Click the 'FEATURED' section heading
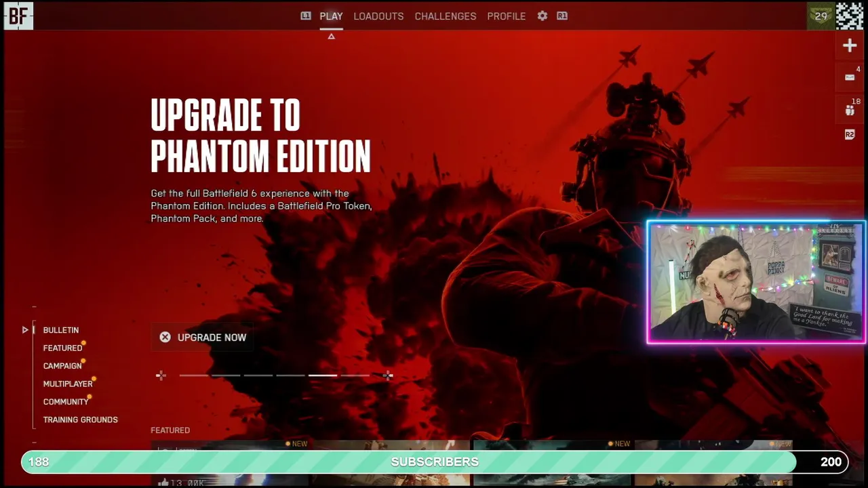This screenshot has width=868, height=488. click(170, 430)
